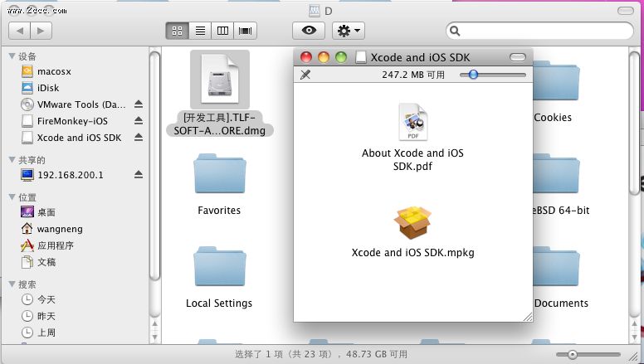This screenshot has height=364, width=644.
Task: Click the sidebar scroll up arrow
Action: pyautogui.click(x=155, y=324)
